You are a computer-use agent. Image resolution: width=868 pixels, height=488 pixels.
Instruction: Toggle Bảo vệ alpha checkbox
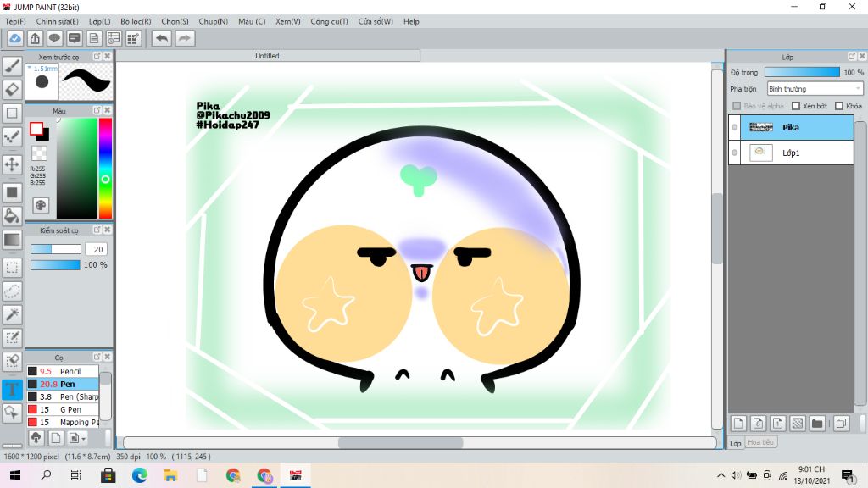pos(737,106)
